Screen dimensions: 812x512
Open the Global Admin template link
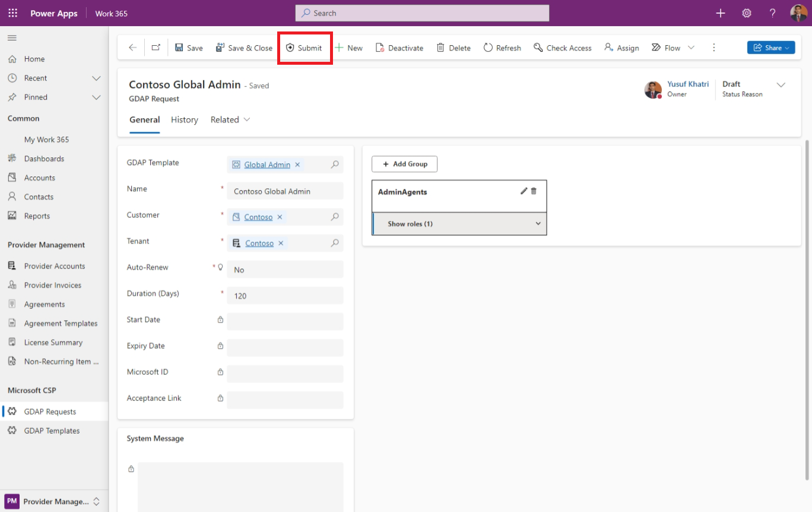tap(267, 165)
